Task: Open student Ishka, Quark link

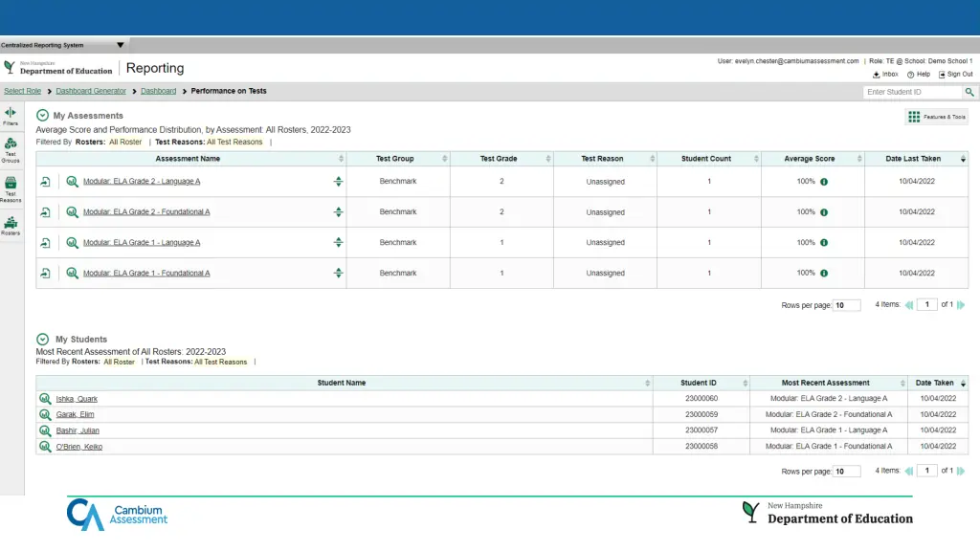Action: 77,399
